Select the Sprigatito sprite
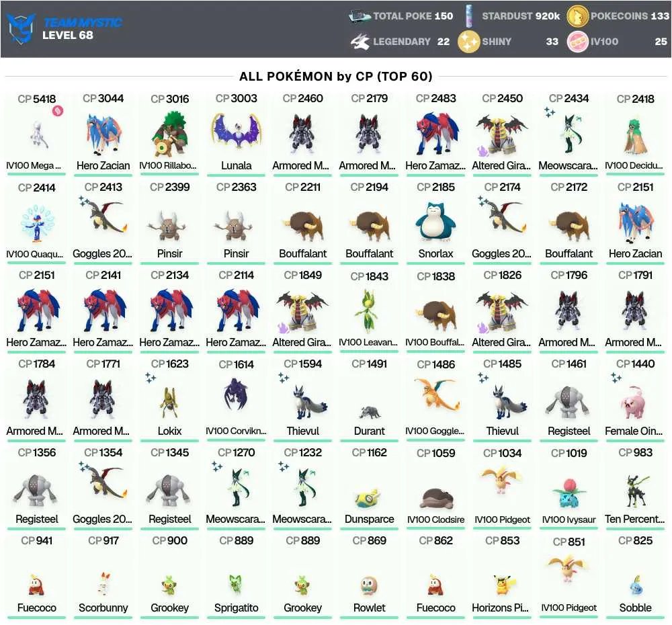672x625 pixels. (236, 584)
